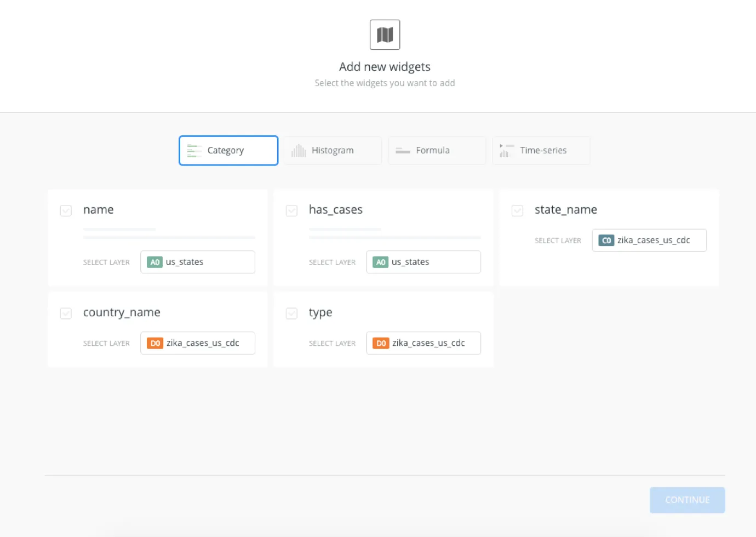Switch to the Histogram tab
Viewport: 756px width, 537px height.
(x=332, y=150)
